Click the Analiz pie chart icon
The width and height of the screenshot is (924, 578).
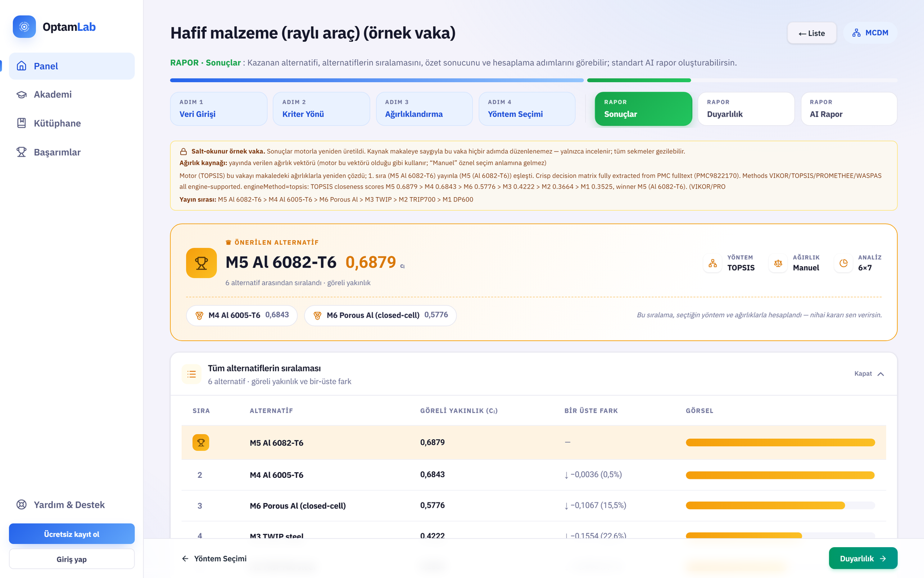pos(843,263)
